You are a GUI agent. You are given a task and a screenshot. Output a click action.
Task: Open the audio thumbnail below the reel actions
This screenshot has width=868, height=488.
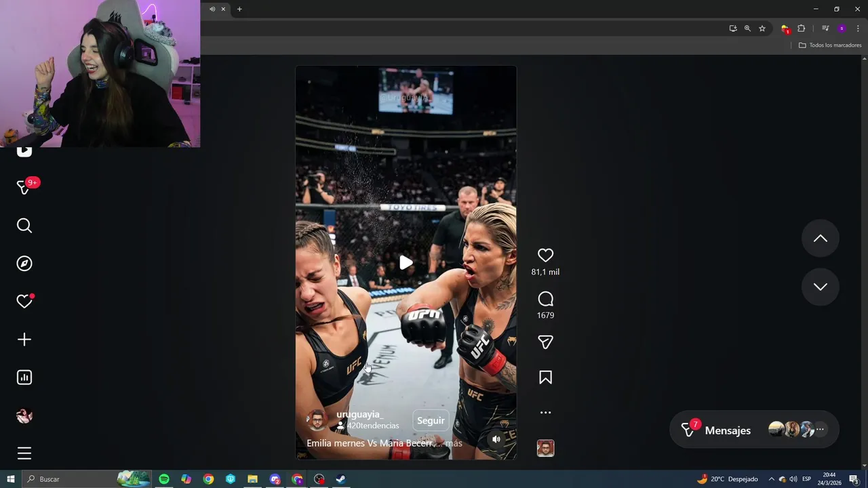[545, 448]
